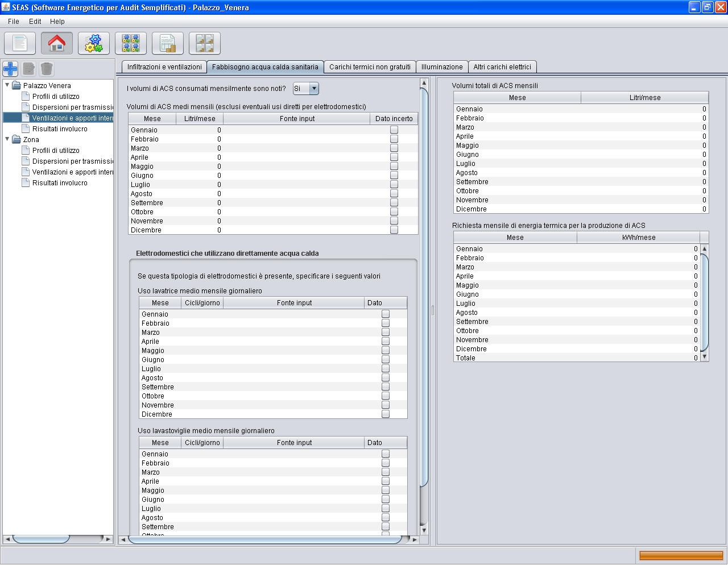
Task: Add a new item with the blue plus
Action: pyautogui.click(x=11, y=69)
